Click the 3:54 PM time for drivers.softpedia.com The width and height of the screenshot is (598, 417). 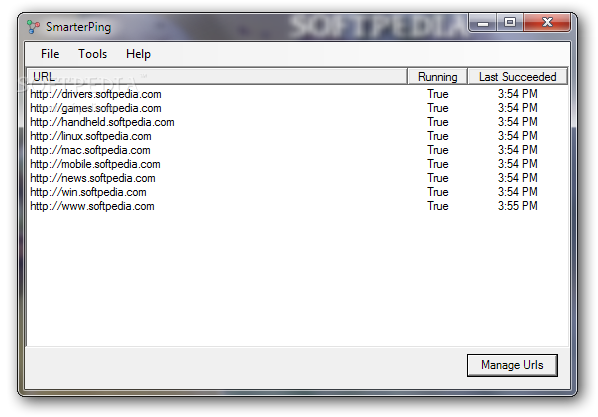pos(518,94)
